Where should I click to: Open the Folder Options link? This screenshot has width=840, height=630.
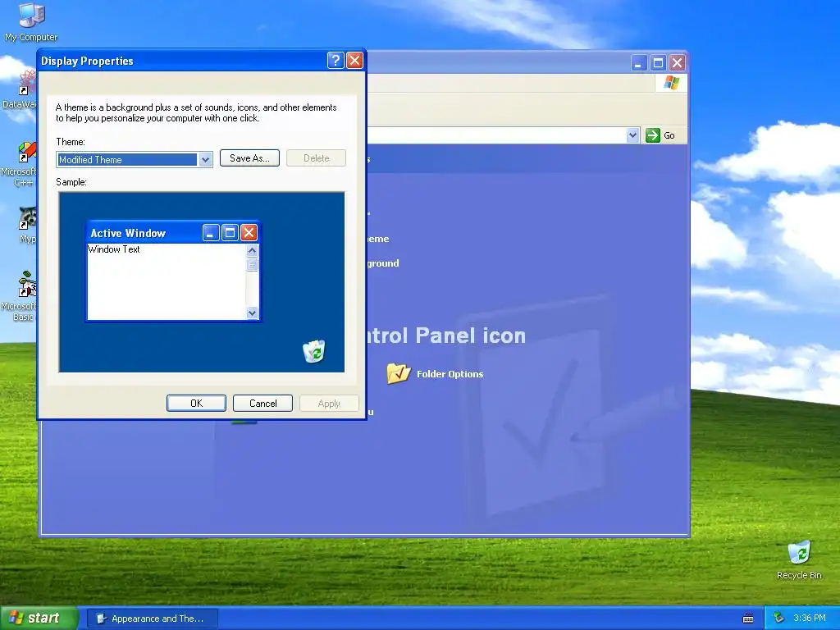click(x=450, y=374)
